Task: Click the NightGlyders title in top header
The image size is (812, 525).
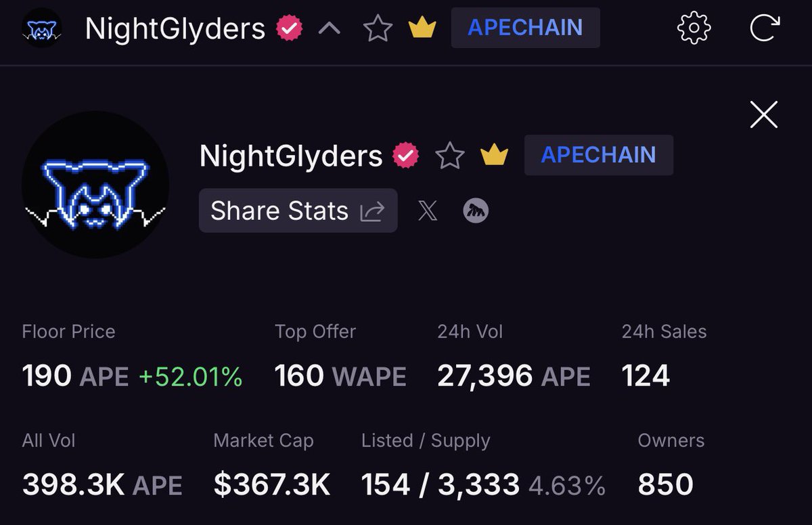Action: pyautogui.click(x=175, y=28)
